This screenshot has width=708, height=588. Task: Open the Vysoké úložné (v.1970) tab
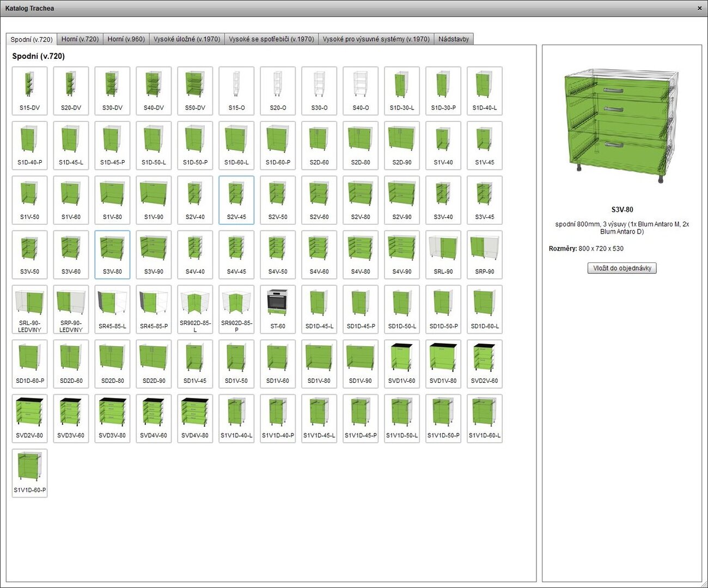(x=187, y=39)
